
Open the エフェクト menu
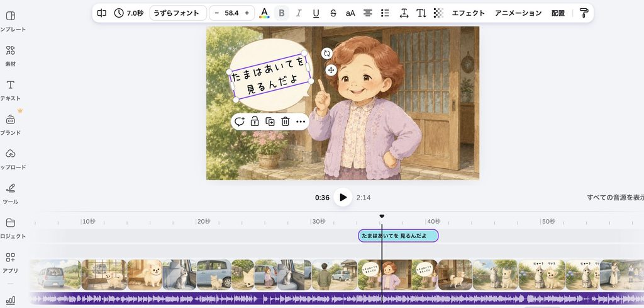(468, 13)
